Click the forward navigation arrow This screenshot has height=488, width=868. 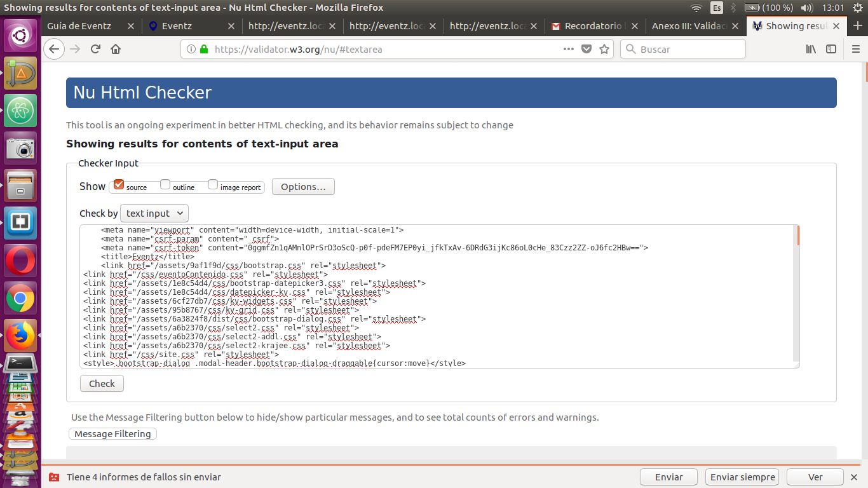tap(75, 49)
